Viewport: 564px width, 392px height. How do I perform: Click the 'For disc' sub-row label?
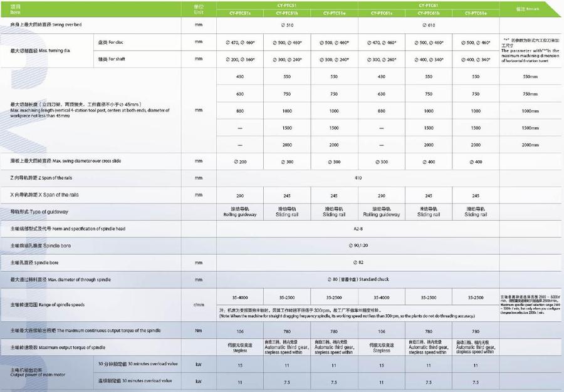(110, 42)
